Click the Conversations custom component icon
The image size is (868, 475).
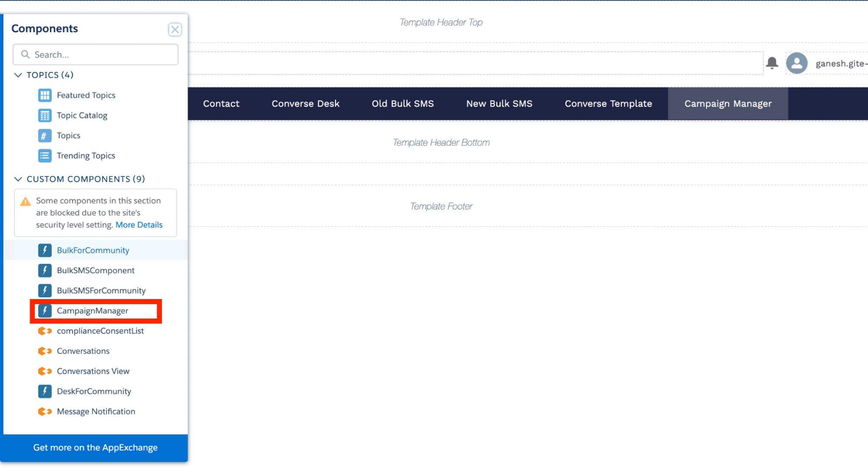click(x=45, y=351)
